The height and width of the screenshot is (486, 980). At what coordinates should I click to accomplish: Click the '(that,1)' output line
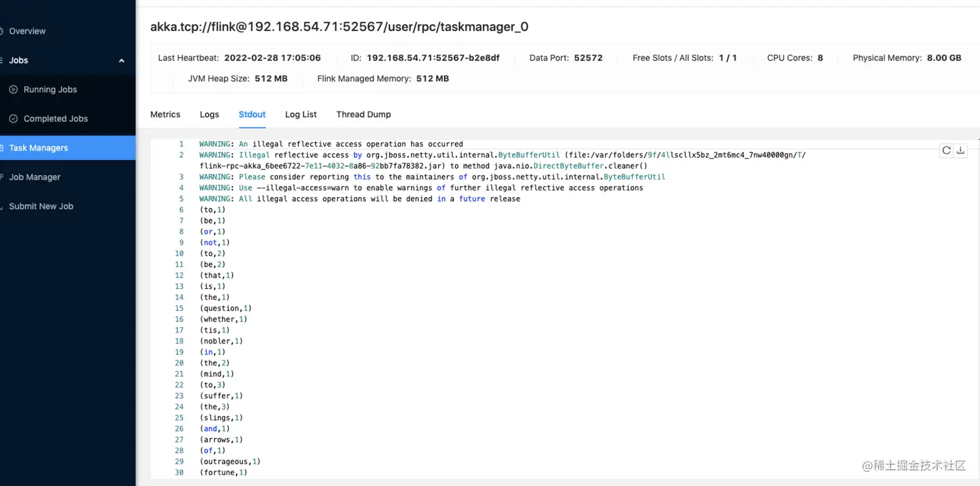(217, 275)
